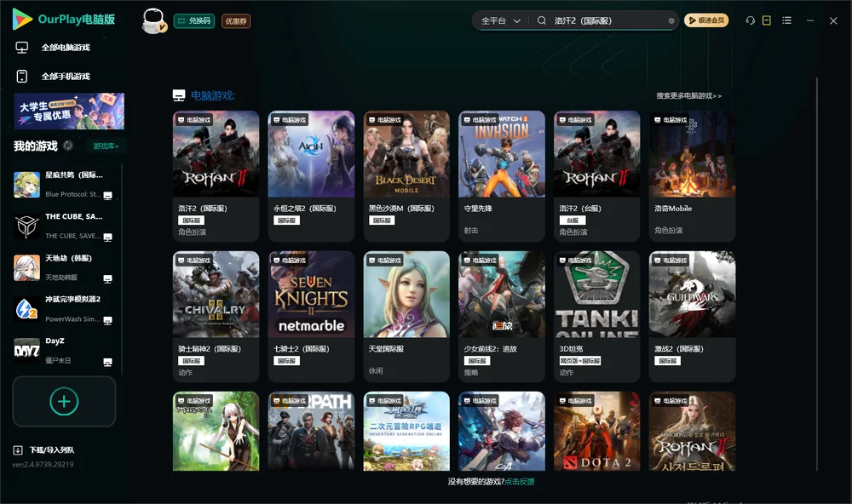Open the 守望先锋 game card

pos(502,176)
